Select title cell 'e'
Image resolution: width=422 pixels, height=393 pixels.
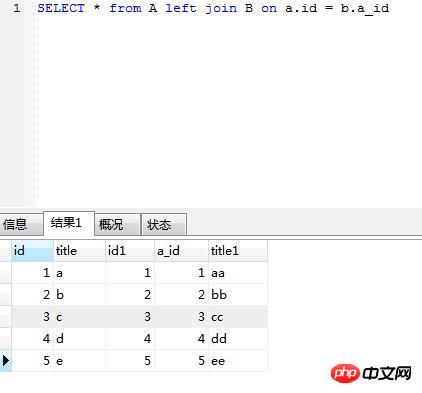point(79,361)
